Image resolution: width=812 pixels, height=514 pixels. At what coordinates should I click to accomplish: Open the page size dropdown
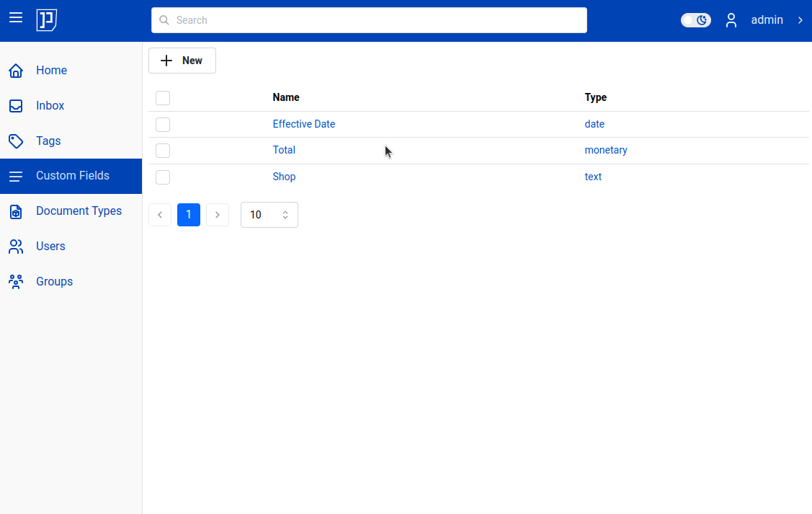pos(269,215)
